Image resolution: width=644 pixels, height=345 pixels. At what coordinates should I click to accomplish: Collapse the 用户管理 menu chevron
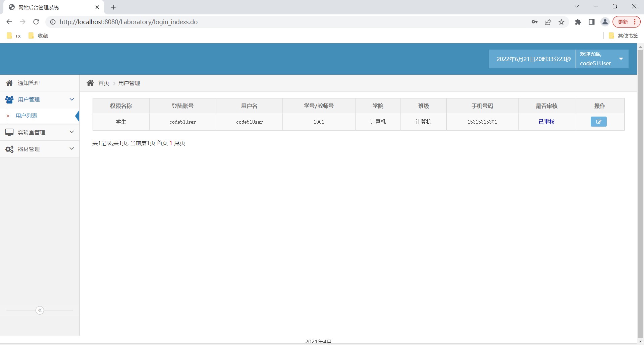point(72,99)
